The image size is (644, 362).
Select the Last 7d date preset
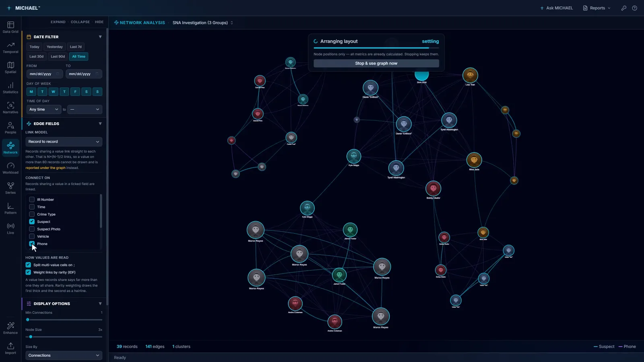point(76,47)
